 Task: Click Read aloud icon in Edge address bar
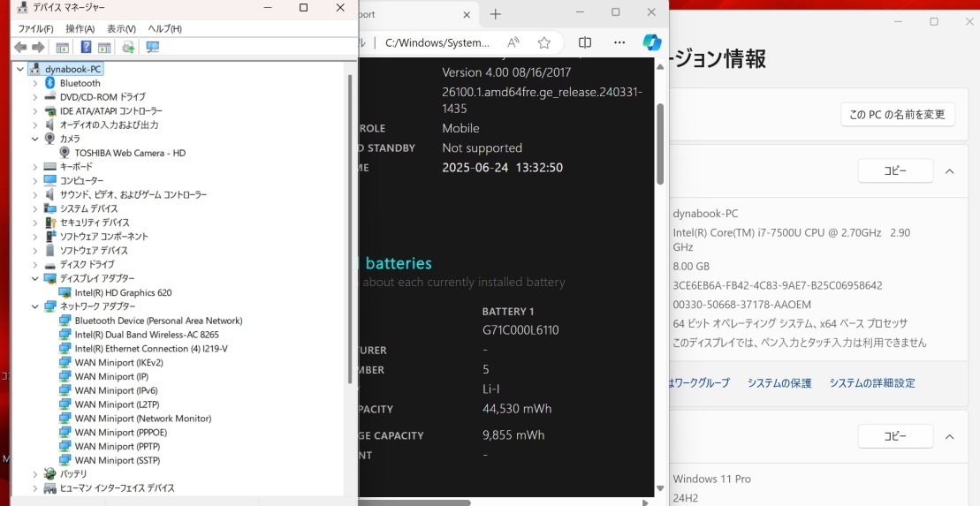click(x=513, y=42)
